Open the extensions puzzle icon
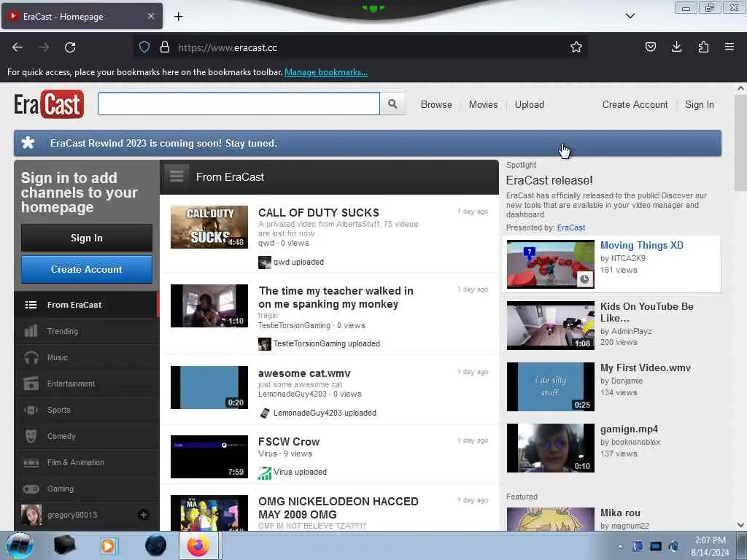 703,47
